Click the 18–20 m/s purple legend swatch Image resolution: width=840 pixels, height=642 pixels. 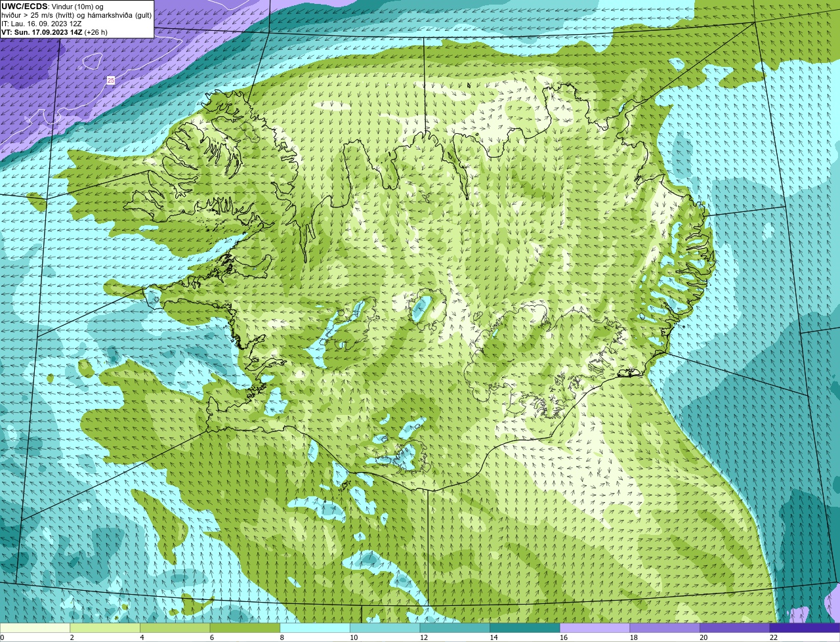click(x=665, y=628)
